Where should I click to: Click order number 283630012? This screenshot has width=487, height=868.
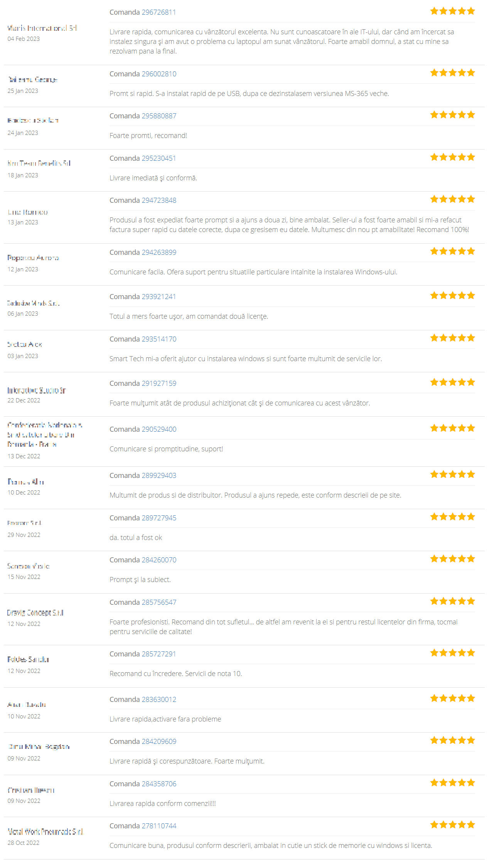pos(159,699)
